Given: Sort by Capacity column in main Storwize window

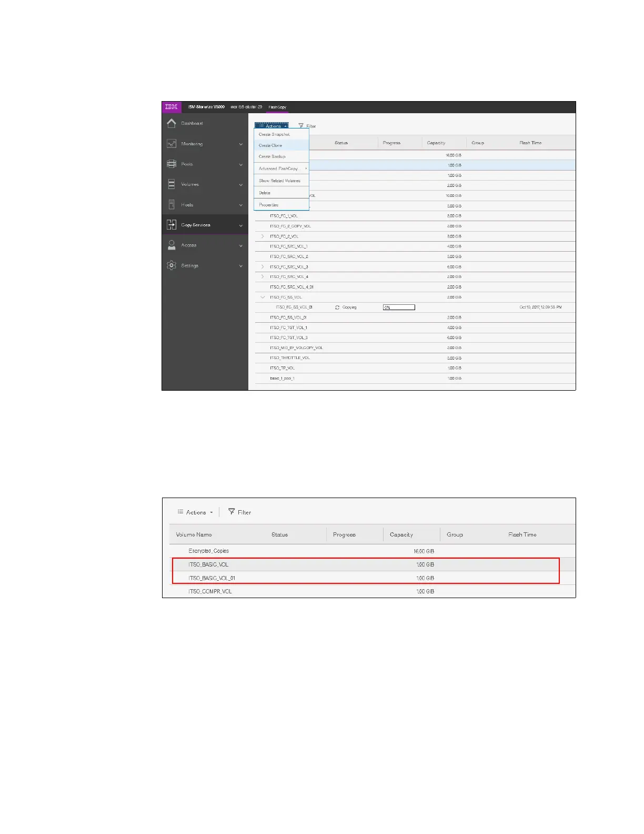Looking at the screenshot, I should click(436, 143).
